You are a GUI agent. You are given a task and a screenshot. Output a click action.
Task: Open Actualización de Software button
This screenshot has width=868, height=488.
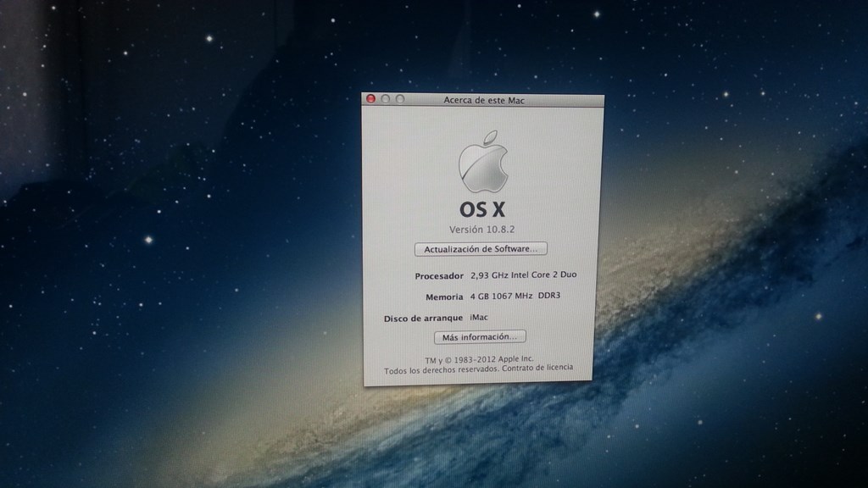pyautogui.click(x=481, y=249)
